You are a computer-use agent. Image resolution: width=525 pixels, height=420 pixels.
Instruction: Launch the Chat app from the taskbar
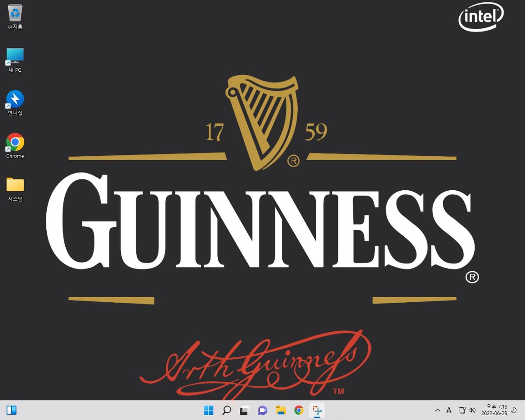click(x=262, y=410)
